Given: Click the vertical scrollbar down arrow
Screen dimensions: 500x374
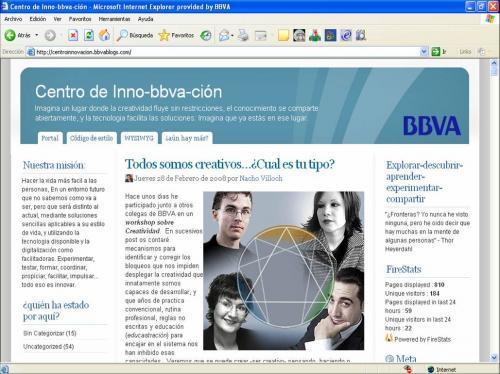Looking at the screenshot, I should click(x=494, y=357).
